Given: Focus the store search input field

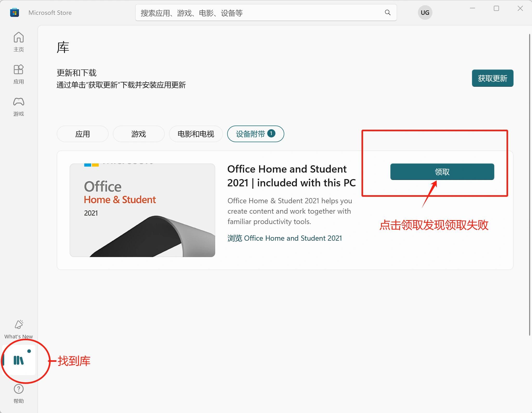Looking at the screenshot, I should [x=266, y=12].
